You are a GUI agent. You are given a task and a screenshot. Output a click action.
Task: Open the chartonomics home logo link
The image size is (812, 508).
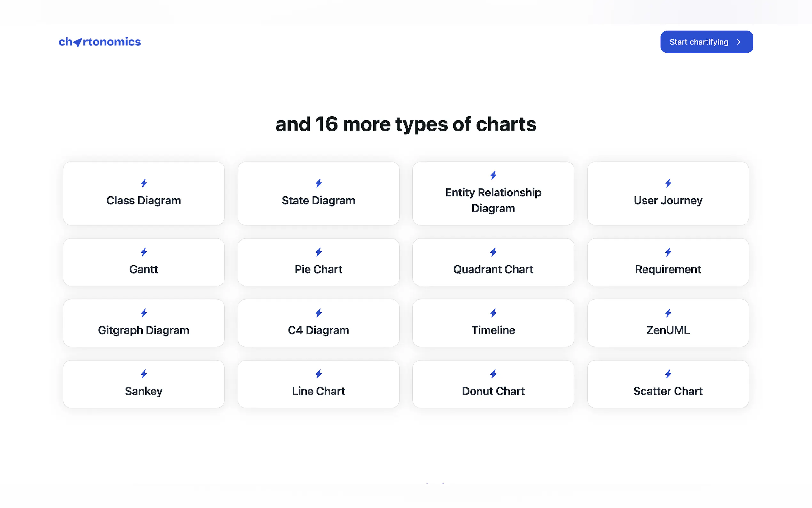[100, 42]
